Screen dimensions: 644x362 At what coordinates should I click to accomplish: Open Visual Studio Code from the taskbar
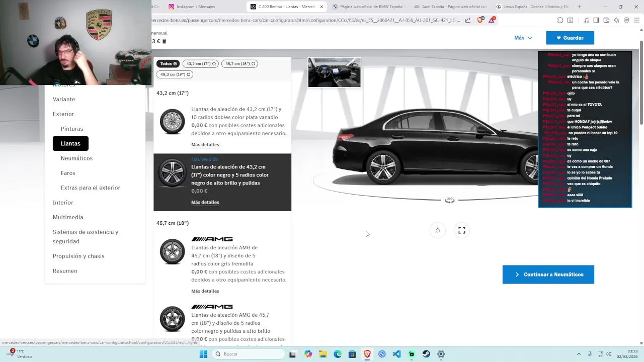coord(396,354)
